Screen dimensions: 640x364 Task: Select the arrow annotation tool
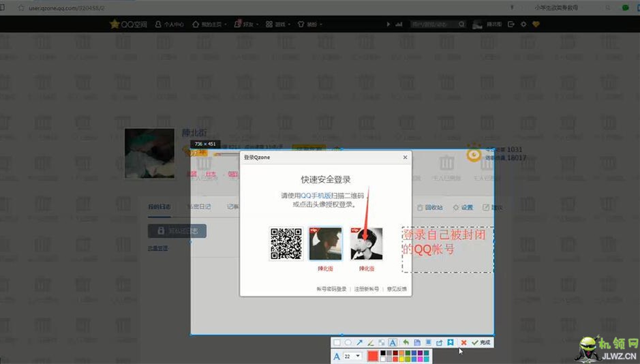360,342
